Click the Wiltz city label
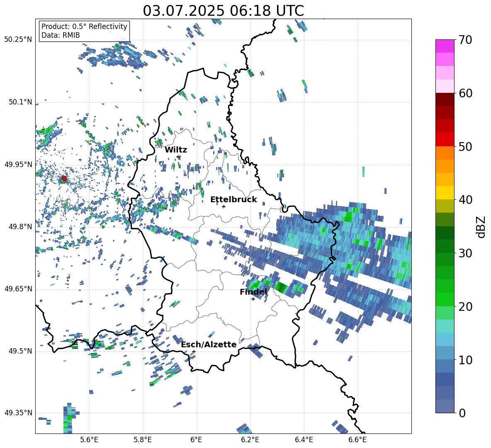Viewport: 491px width, 448px height. click(176, 150)
